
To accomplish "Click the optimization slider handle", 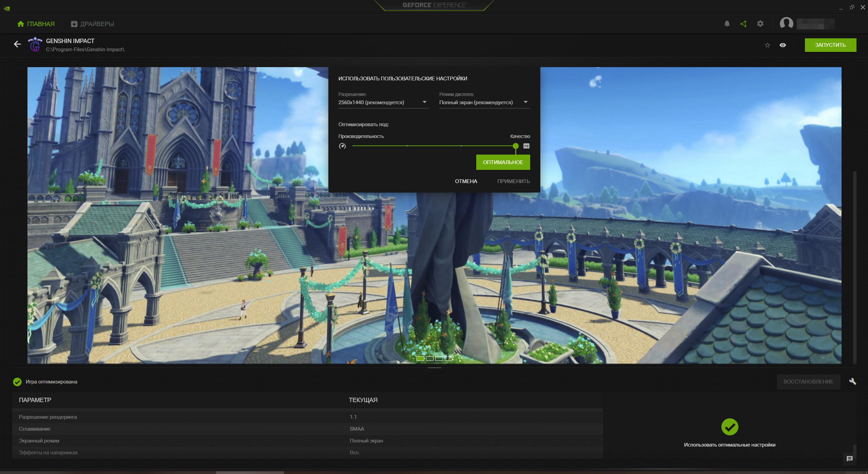I will coord(515,146).
